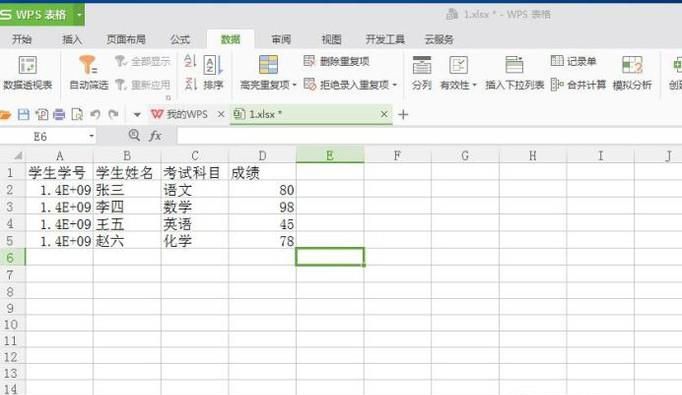Select the score cell 98
682x395 pixels.
262,207
